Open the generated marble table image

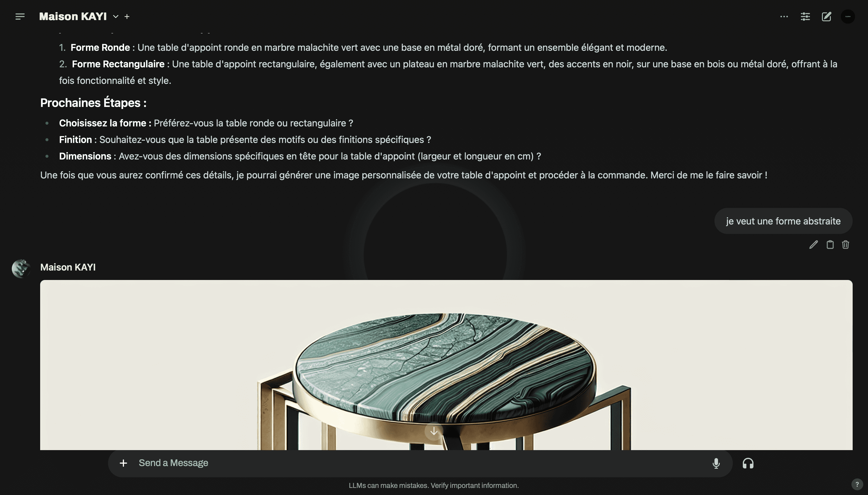pyautogui.click(x=446, y=365)
